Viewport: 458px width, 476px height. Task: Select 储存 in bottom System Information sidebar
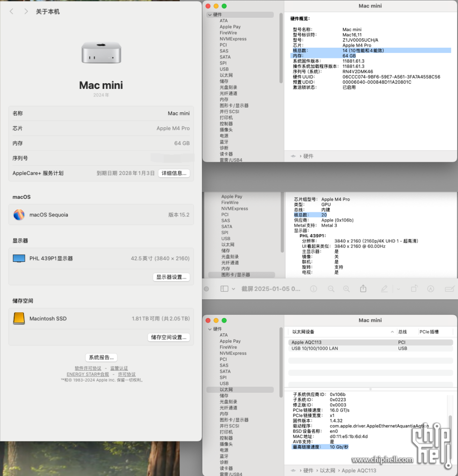[224, 396]
